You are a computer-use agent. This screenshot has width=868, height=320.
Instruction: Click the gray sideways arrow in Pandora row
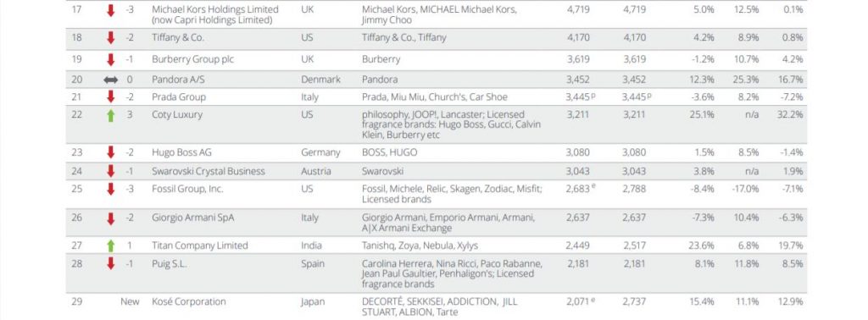(x=111, y=80)
